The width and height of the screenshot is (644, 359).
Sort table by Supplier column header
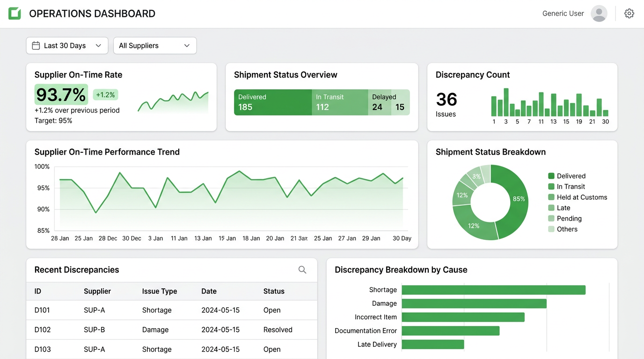(x=97, y=291)
